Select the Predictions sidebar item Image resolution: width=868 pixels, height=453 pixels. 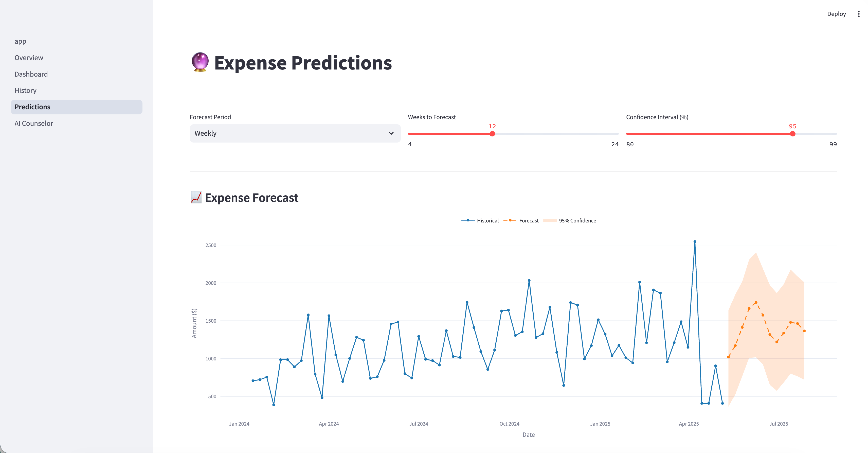[x=32, y=107]
